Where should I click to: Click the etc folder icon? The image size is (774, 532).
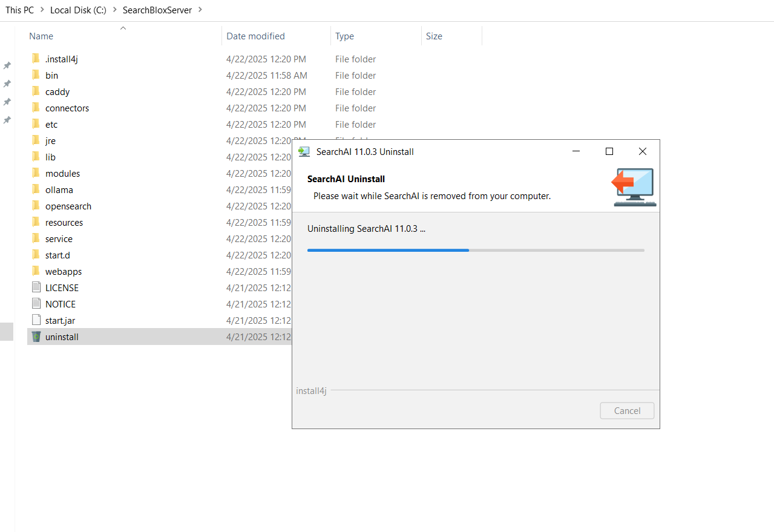pos(36,124)
